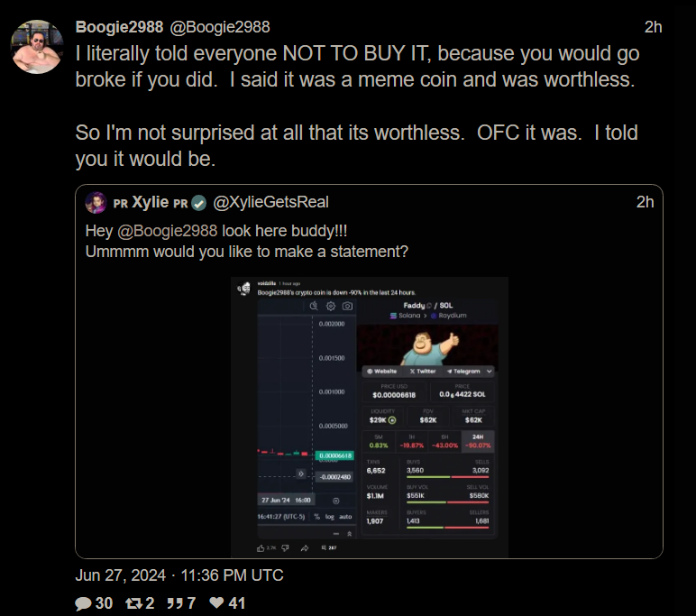Image resolution: width=696 pixels, height=616 pixels.
Task: Select the 24H timeframe tab
Action: click(478, 441)
